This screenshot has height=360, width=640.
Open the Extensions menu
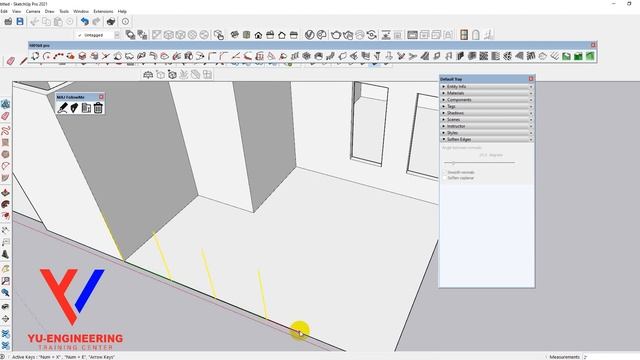[x=103, y=11]
